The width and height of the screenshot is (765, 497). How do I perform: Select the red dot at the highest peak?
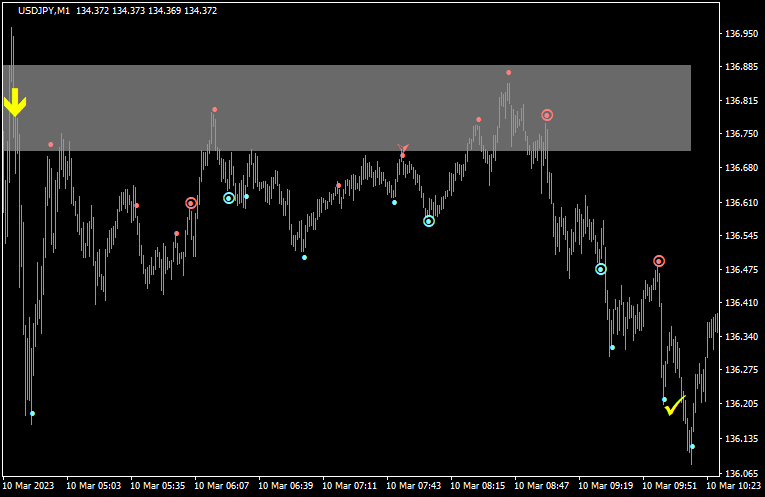pos(508,73)
